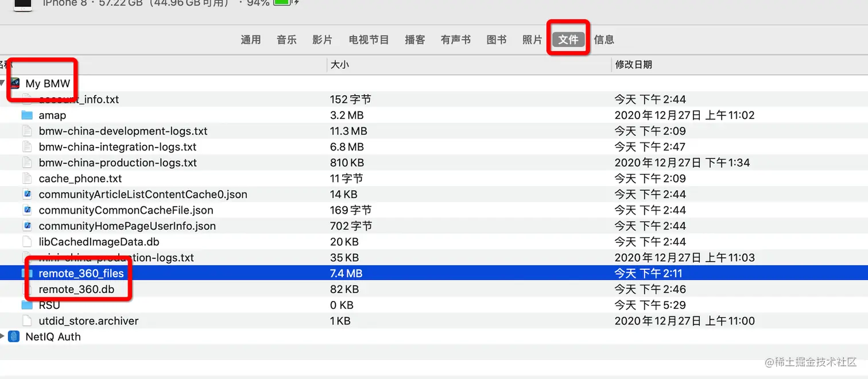Select the 文件 tab
Image resolution: width=868 pixels, height=379 pixels.
coord(568,40)
